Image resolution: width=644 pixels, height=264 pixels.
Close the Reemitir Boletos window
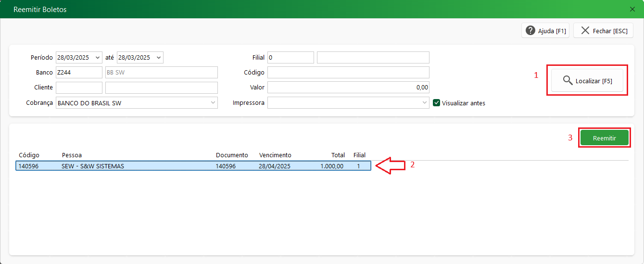pyautogui.click(x=632, y=9)
